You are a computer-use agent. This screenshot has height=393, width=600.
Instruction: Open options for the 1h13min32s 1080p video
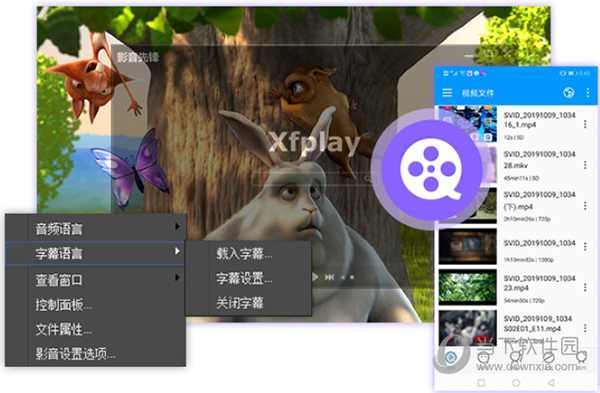585,247
